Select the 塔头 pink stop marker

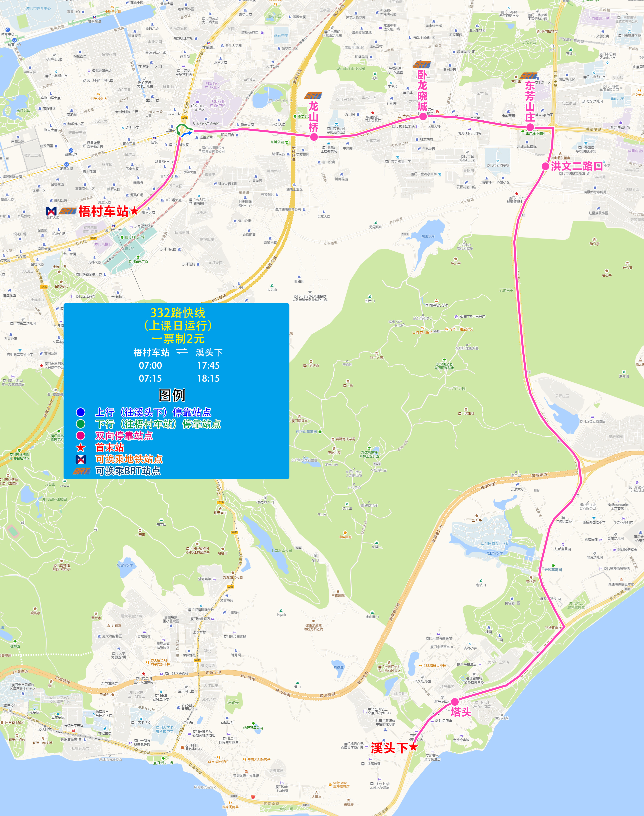(455, 702)
